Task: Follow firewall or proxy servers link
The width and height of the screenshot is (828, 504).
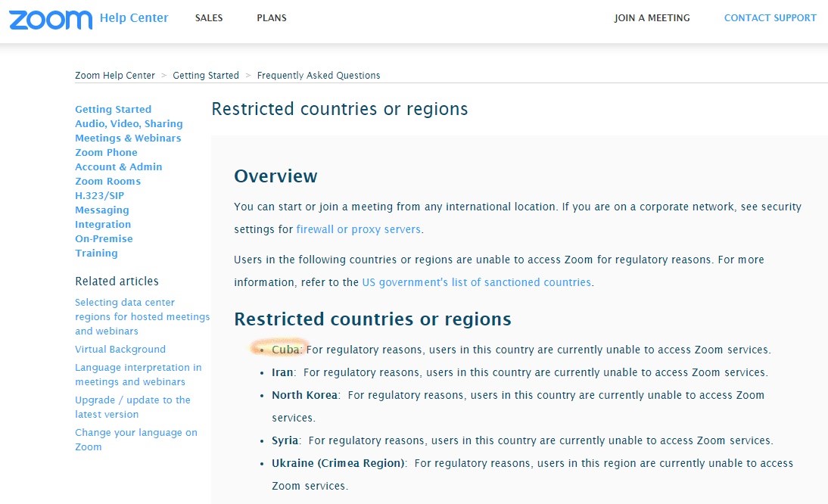Action: click(x=359, y=229)
